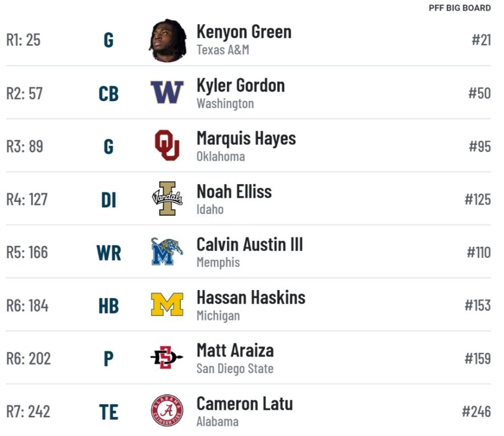Click the Idaho Vandals logo

[167, 198]
